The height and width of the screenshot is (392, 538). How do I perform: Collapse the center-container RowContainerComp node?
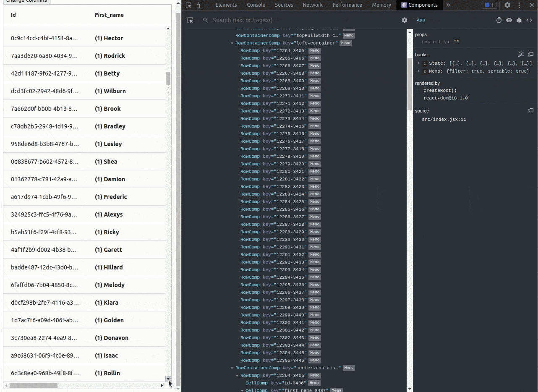pyautogui.click(x=232, y=368)
